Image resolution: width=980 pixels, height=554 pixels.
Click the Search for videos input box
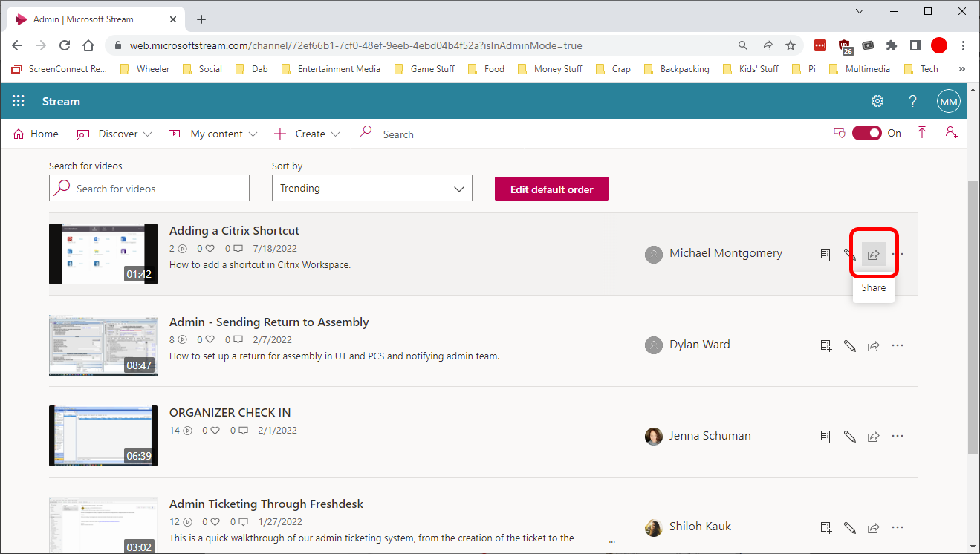[x=149, y=189]
